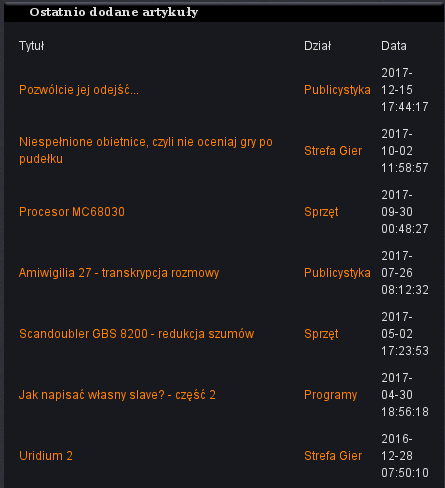
Task: Click the date 2016-12-28 07:50:10
Action: [405, 456]
